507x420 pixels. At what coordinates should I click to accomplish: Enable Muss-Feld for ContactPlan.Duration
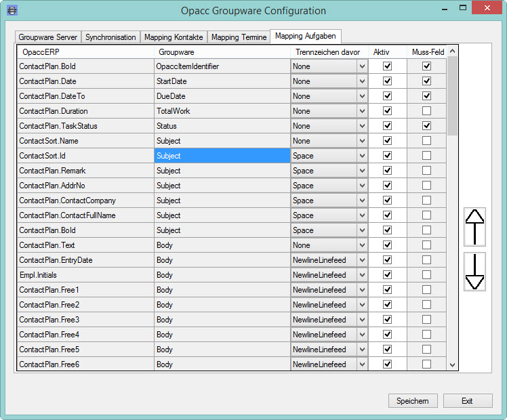coord(426,111)
